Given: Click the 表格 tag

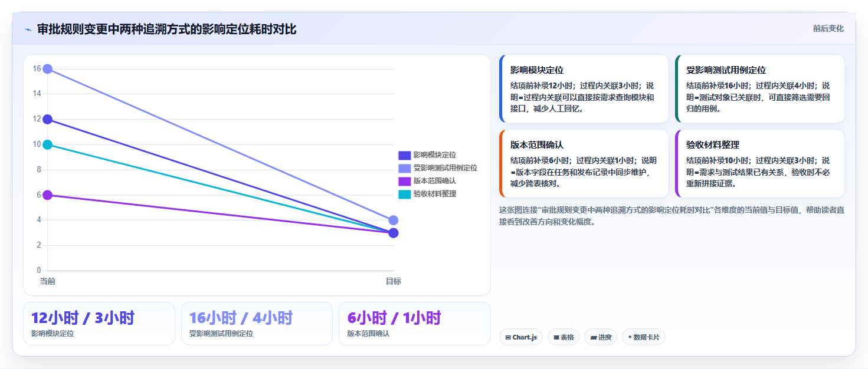Looking at the screenshot, I should pyautogui.click(x=564, y=337).
